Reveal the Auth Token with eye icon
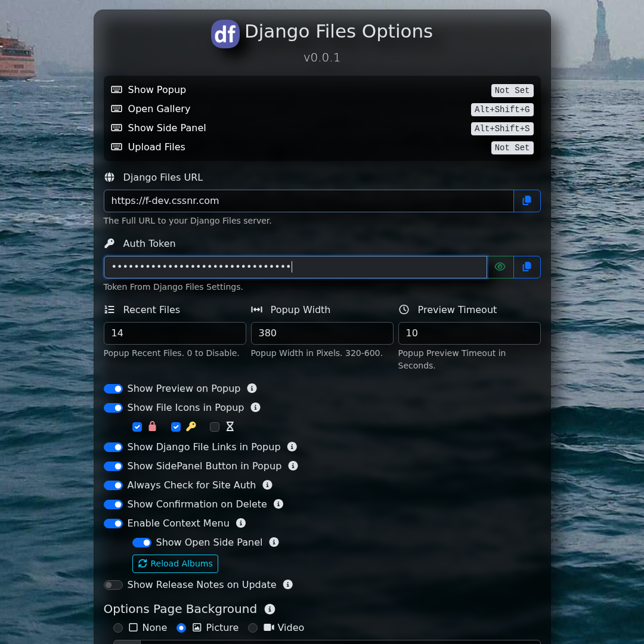644x644 pixels. (500, 267)
